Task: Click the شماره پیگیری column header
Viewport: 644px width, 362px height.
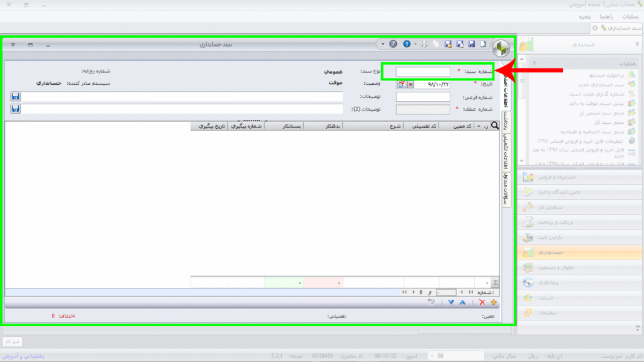Action: (246, 126)
